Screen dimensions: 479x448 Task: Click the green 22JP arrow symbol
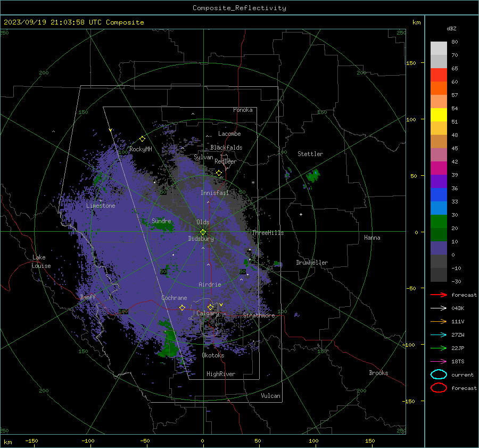pos(439,348)
